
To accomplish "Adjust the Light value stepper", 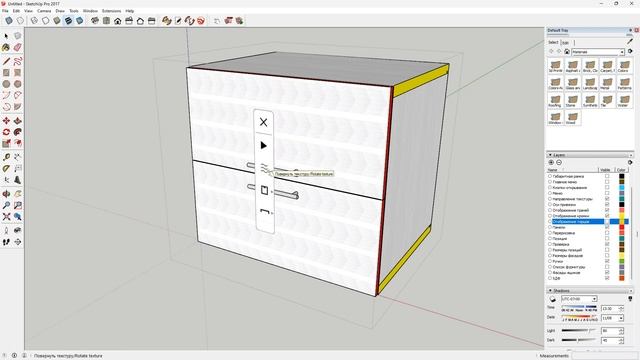I will click(621, 331).
